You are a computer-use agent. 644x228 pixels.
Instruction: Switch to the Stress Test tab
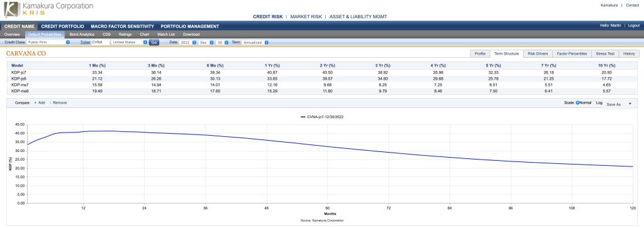(x=604, y=54)
